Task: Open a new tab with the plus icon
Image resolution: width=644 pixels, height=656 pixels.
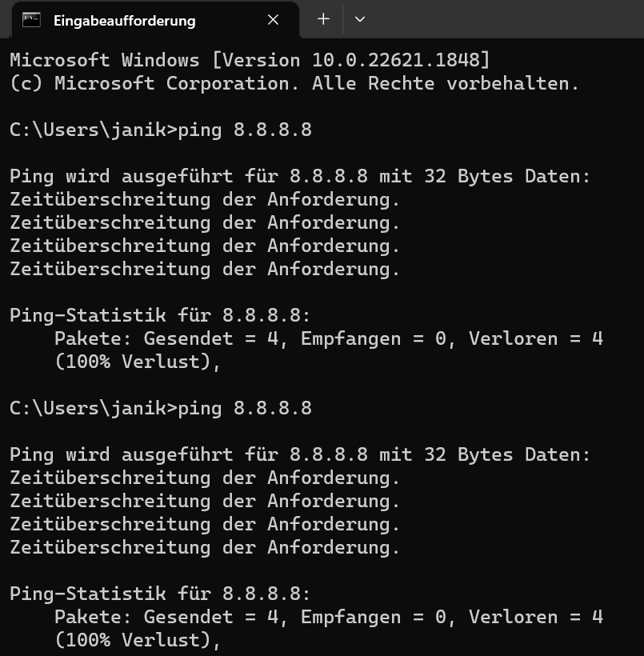Action: pyautogui.click(x=323, y=19)
